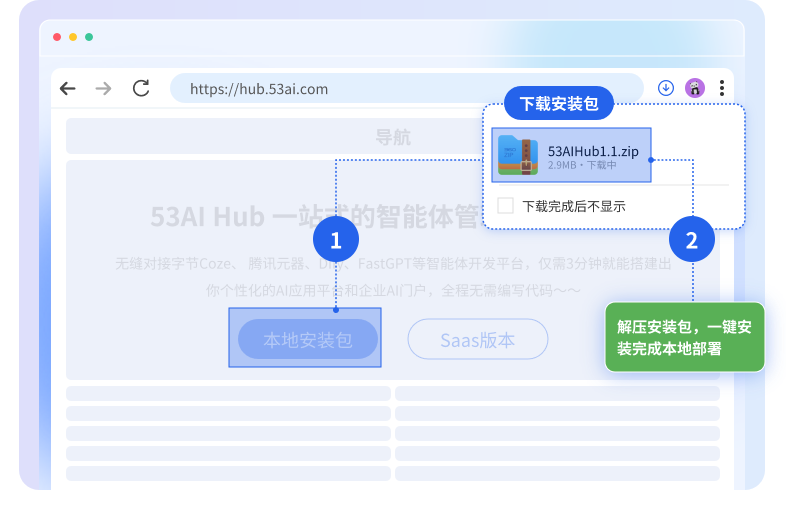
Task: Open the 53AIHub1.1.zip download entry
Action: click(x=571, y=155)
